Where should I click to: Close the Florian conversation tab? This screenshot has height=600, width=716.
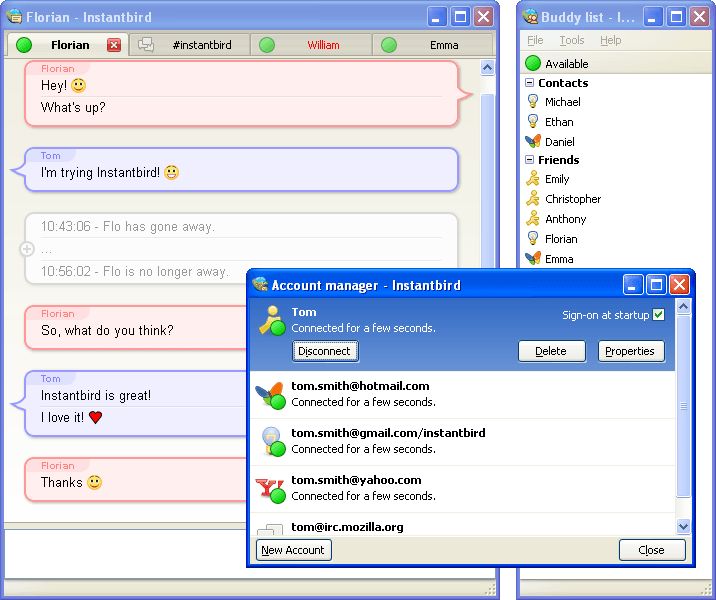(113, 45)
